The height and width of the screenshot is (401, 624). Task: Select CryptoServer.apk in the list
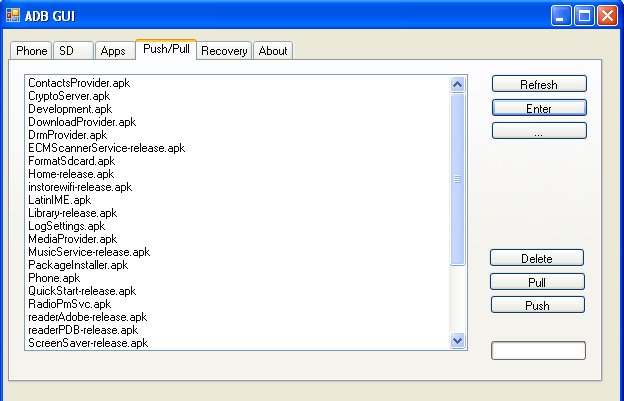[238, 96]
